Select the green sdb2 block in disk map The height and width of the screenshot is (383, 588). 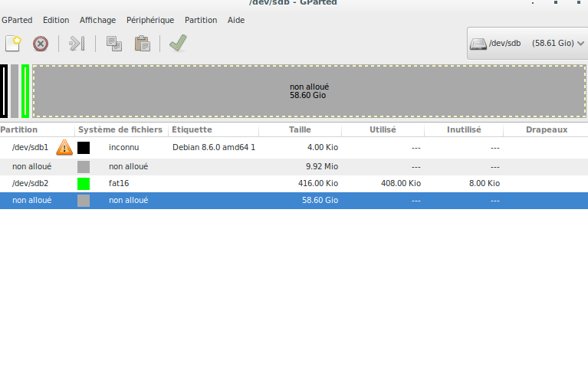[x=25, y=91]
